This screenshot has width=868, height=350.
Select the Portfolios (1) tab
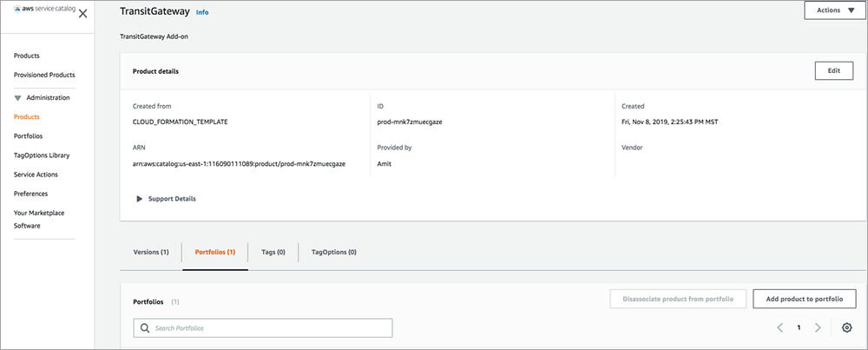(x=215, y=252)
